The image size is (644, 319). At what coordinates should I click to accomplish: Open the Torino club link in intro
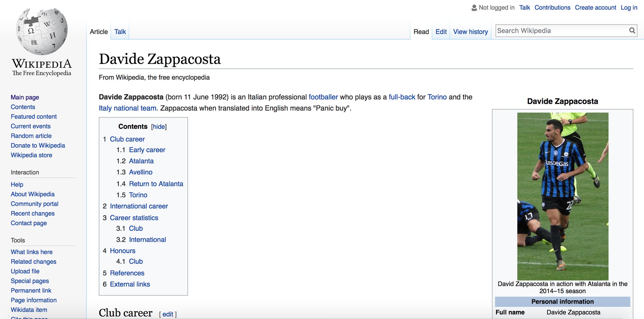437,97
